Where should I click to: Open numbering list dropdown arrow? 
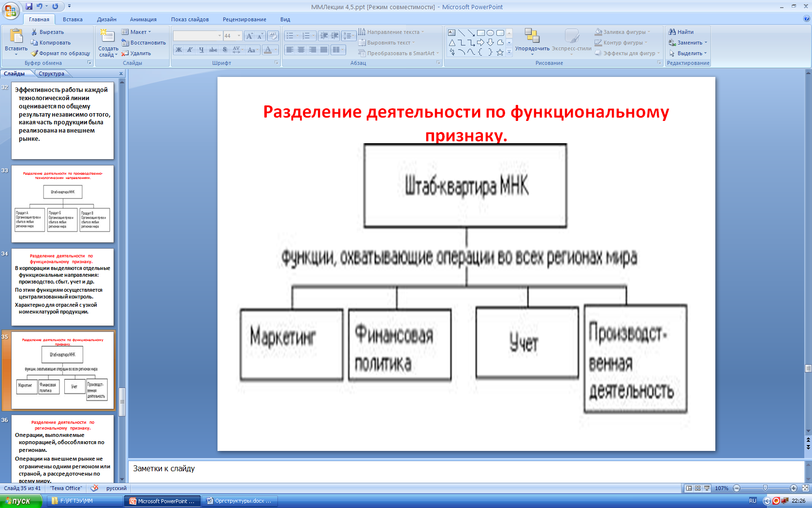tap(314, 36)
